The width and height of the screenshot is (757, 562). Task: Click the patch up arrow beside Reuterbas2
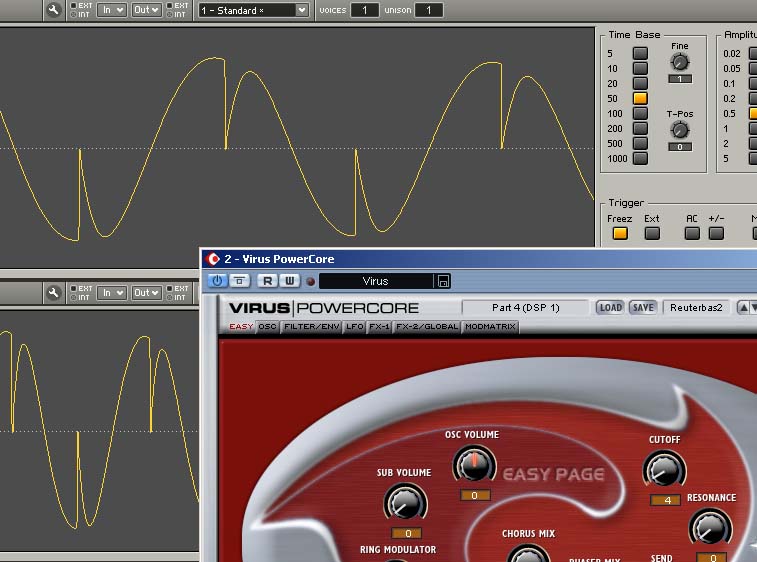(743, 308)
